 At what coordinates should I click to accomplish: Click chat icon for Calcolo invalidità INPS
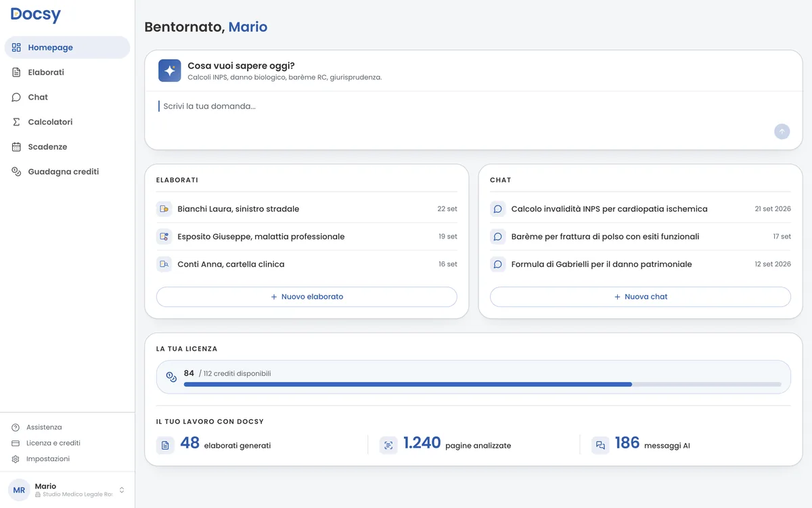click(x=498, y=209)
